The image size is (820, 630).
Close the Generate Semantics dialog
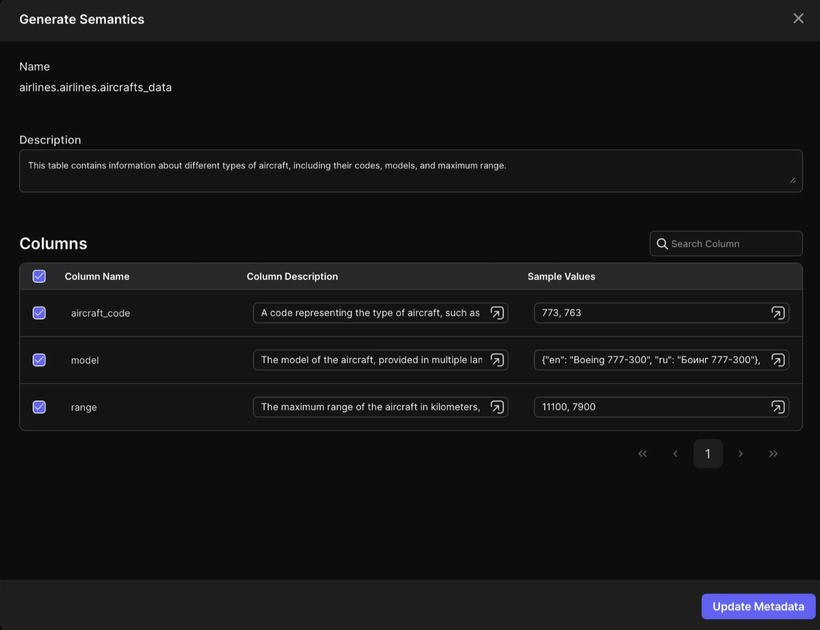coord(798,18)
